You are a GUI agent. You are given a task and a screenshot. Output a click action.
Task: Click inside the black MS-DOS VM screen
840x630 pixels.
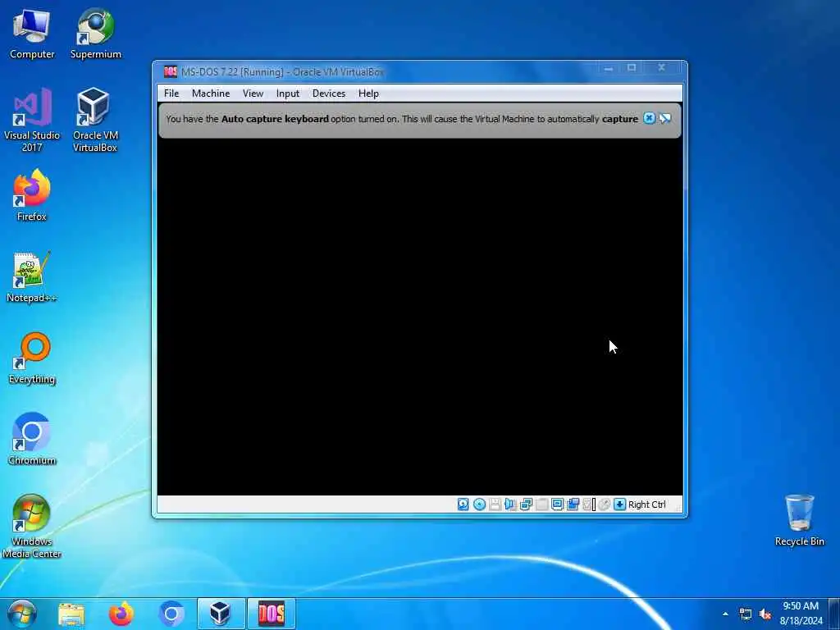[x=420, y=316]
